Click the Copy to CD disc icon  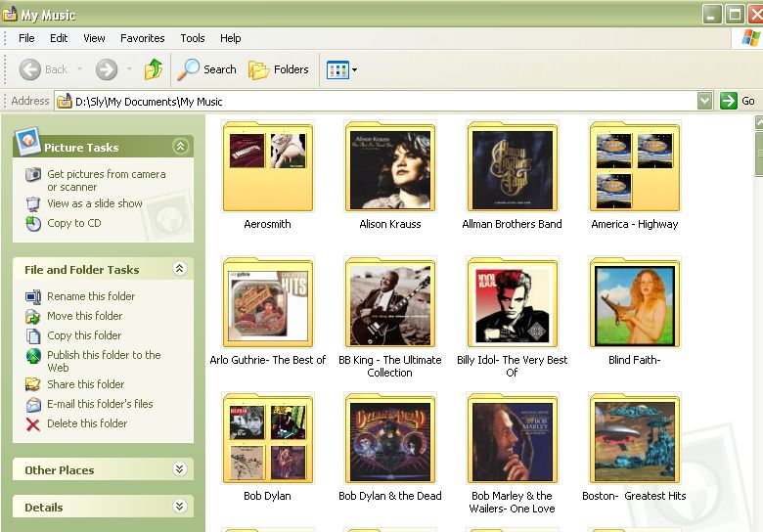tap(33, 224)
